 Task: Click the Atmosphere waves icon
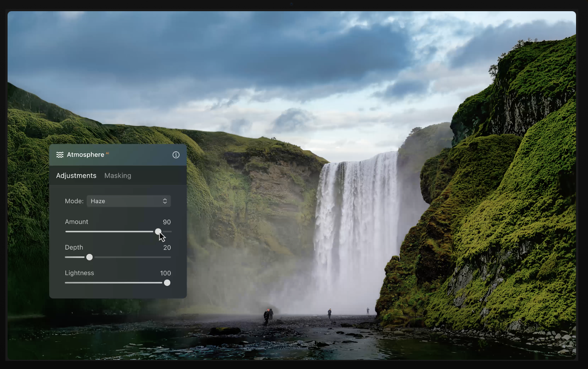point(60,155)
